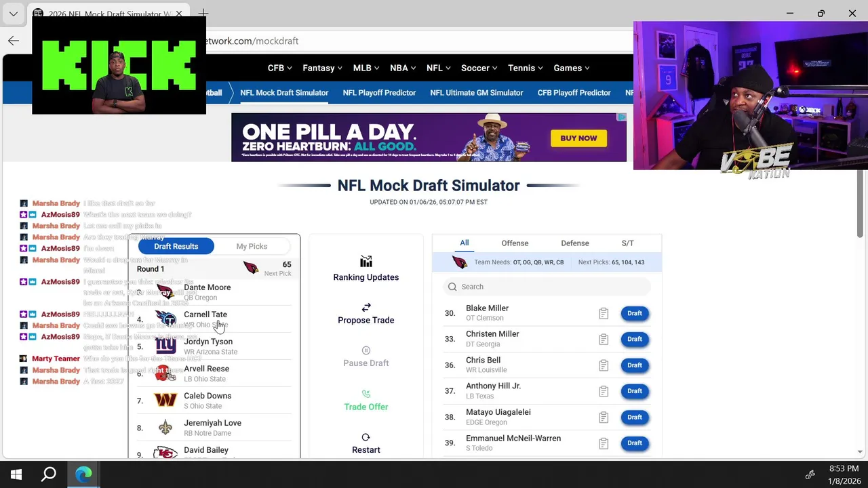This screenshot has height=488, width=868.
Task: Expand the NBA menu
Action: click(x=403, y=68)
